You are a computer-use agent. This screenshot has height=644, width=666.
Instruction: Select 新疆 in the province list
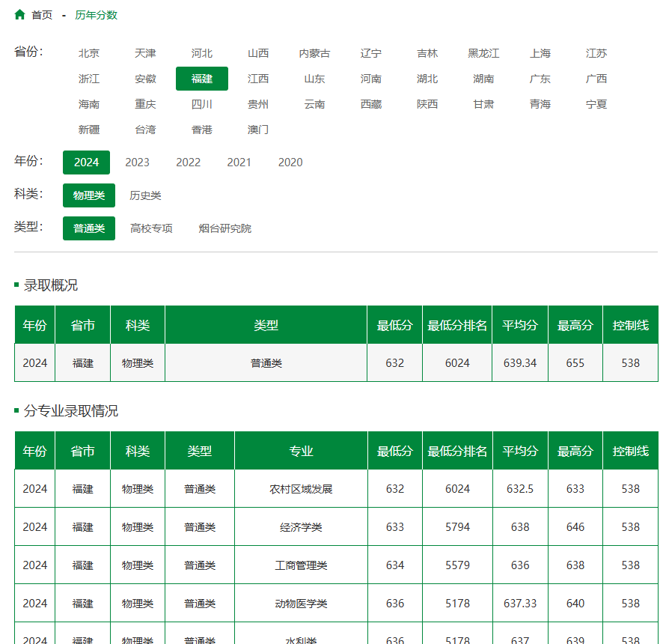tap(89, 130)
